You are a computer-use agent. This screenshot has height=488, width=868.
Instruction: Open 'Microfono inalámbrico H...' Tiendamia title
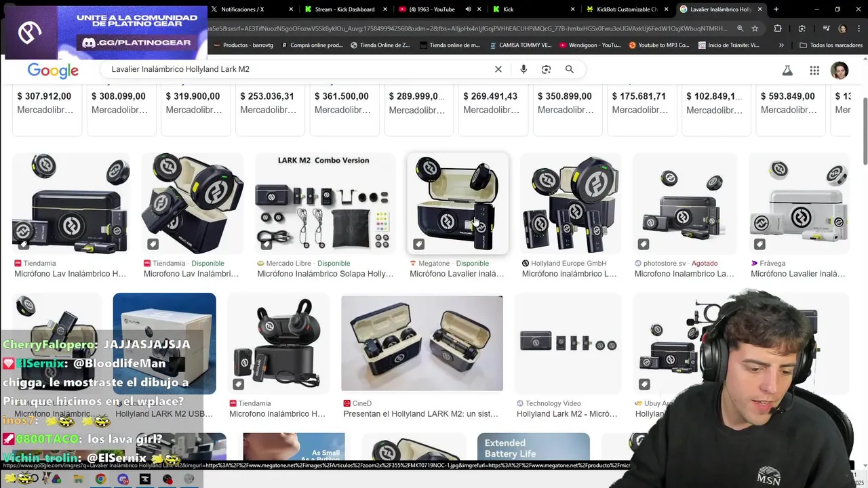pos(277,413)
